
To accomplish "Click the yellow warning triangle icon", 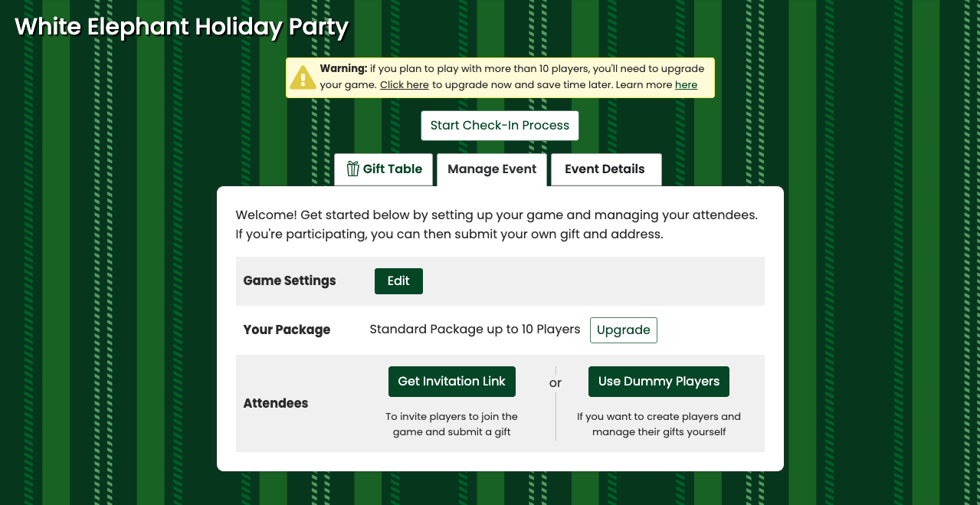I will coord(303,77).
